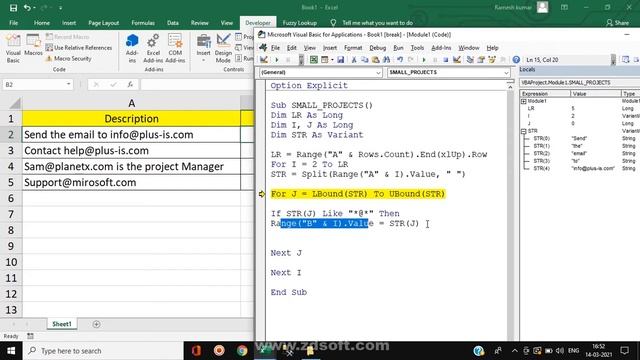640x360 pixels.
Task: Select the Sheet1 tab
Action: pyautogui.click(x=62, y=324)
